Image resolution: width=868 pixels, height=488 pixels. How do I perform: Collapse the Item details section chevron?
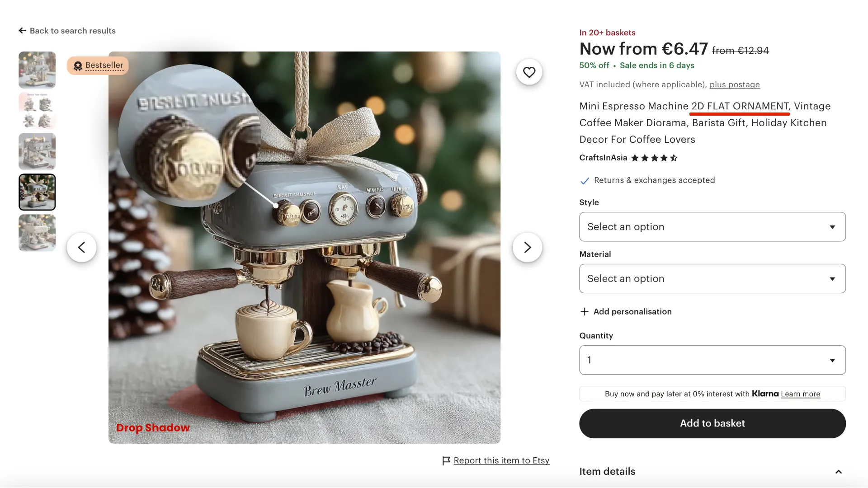tap(838, 472)
